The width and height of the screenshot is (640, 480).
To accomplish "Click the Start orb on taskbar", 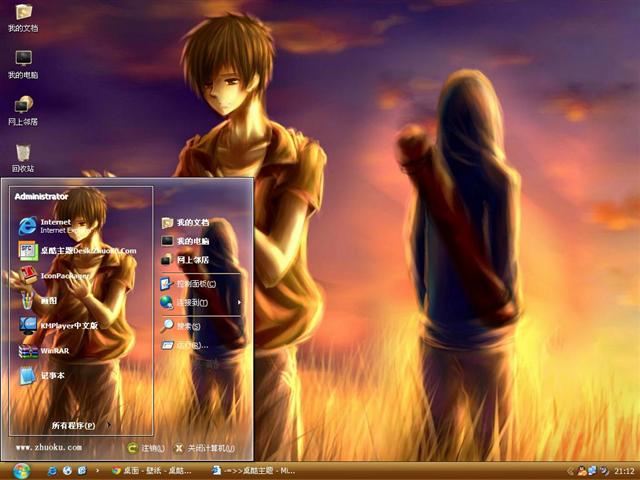I will pyautogui.click(x=21, y=471).
